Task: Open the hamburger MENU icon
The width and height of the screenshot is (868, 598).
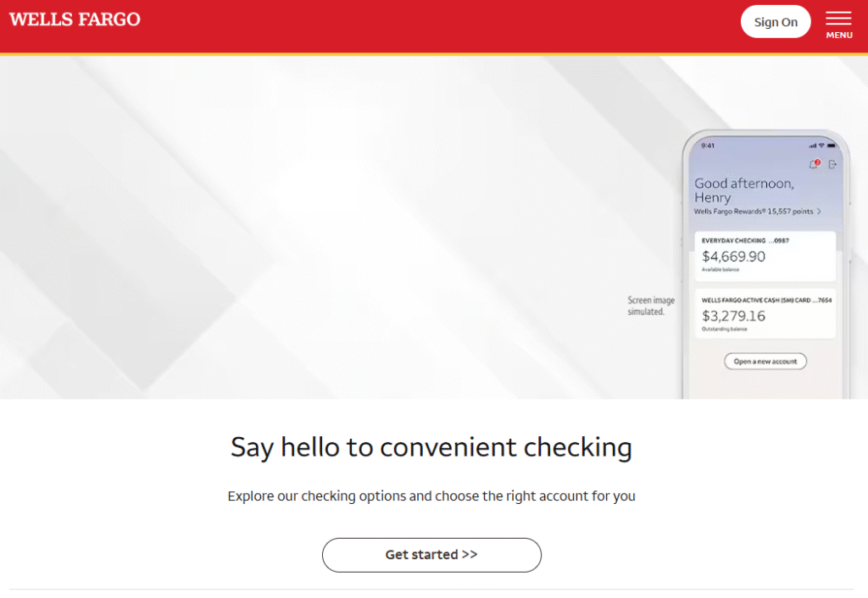Action: pyautogui.click(x=838, y=19)
